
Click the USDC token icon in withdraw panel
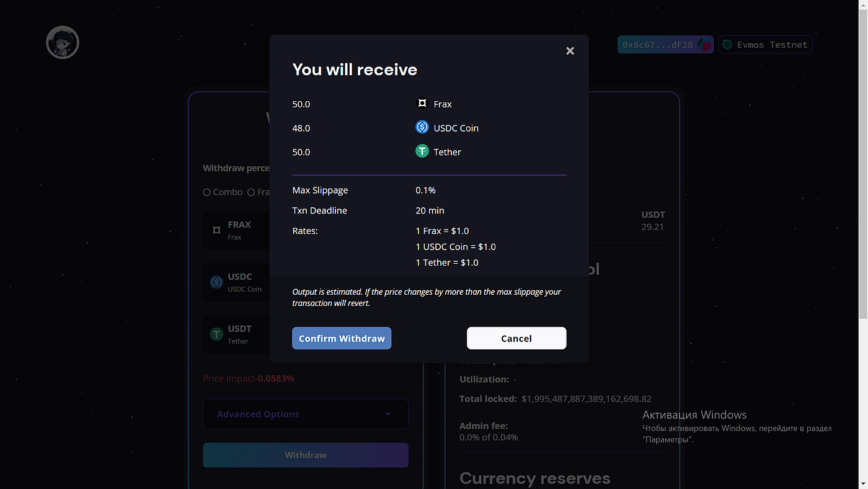click(216, 282)
